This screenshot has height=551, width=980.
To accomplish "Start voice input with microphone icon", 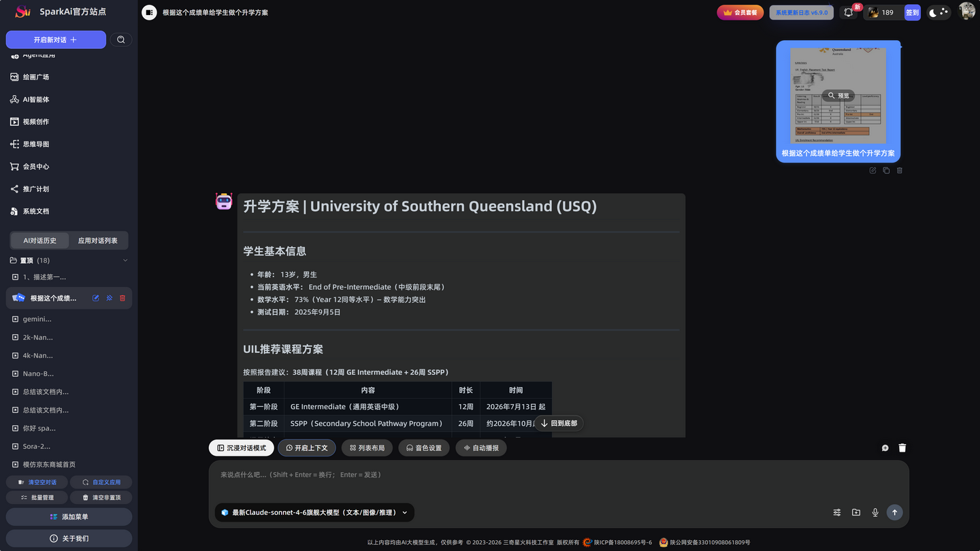I will point(875,512).
